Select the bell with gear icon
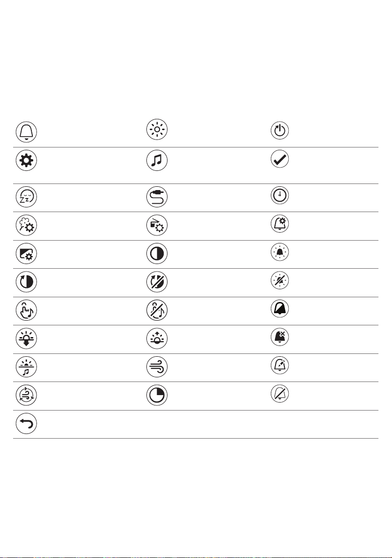This screenshot has width=392, height=558. [280, 224]
